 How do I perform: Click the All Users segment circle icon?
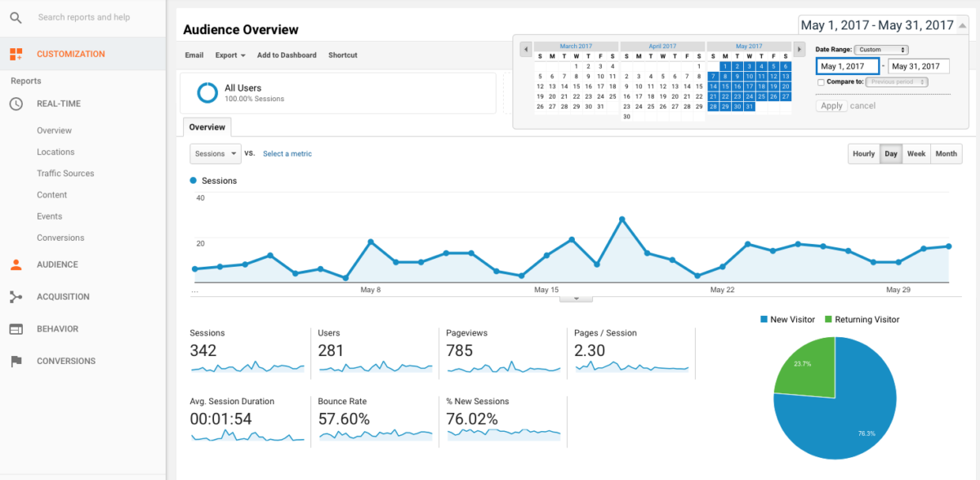click(207, 92)
